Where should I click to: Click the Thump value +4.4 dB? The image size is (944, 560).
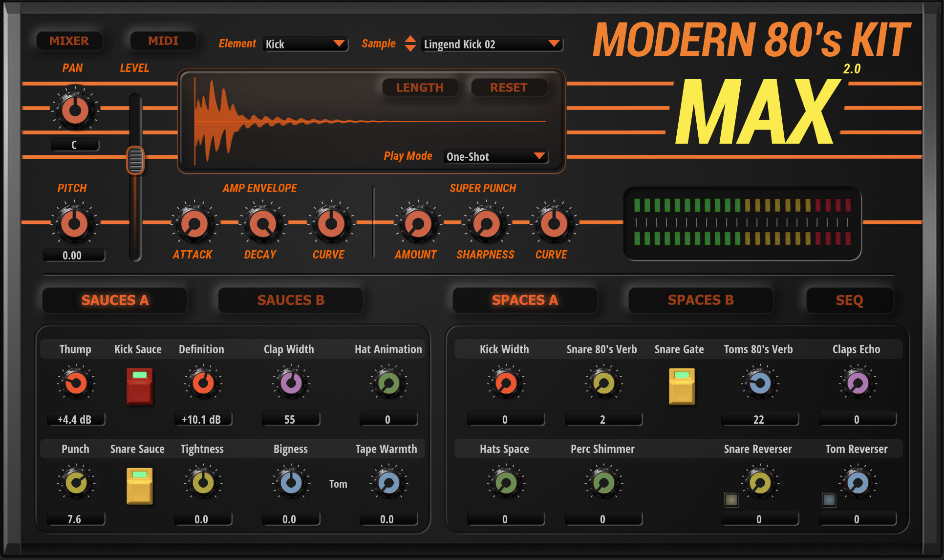click(x=76, y=419)
